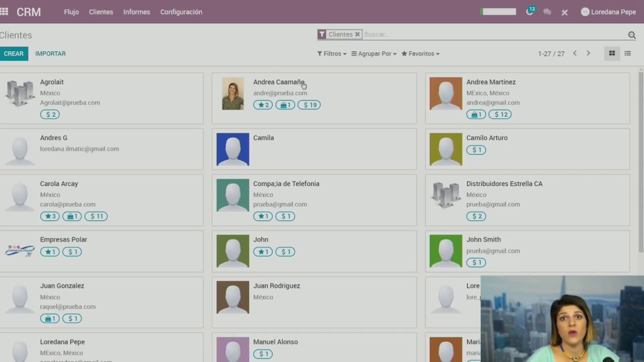Click John Smith's $ 1 badge
This screenshot has height=362, width=644.
pyautogui.click(x=476, y=262)
